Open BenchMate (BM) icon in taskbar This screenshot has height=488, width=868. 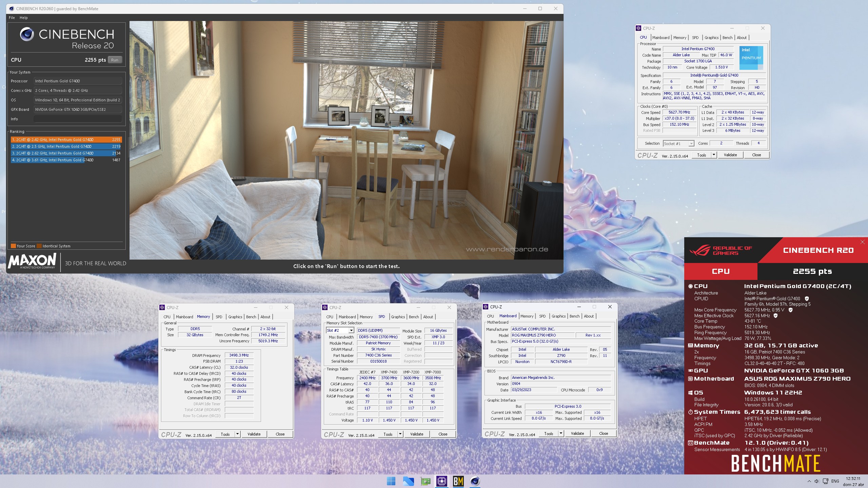[458, 481]
